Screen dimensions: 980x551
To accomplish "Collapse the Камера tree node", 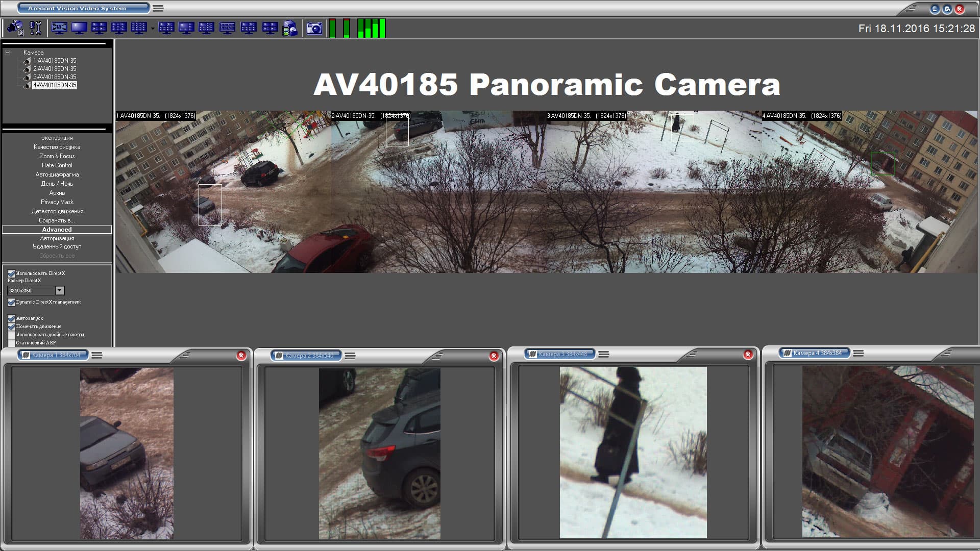I will tap(7, 53).
